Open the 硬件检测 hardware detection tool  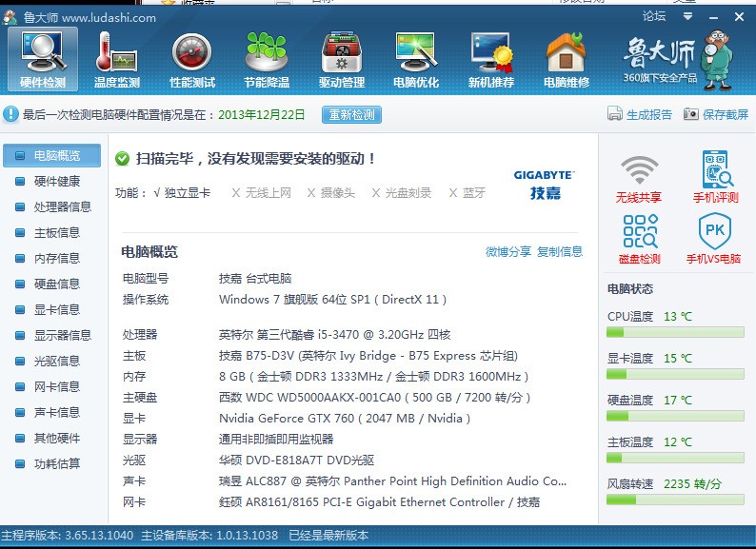pyautogui.click(x=43, y=59)
